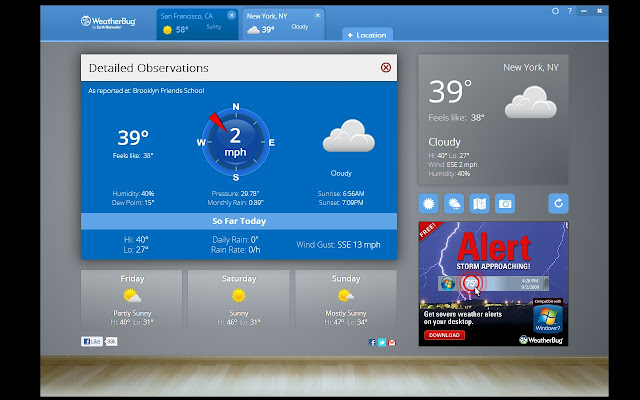Viewport: 640px width, 400px height.
Task: Share via the Twitter icon
Action: pos(382,342)
